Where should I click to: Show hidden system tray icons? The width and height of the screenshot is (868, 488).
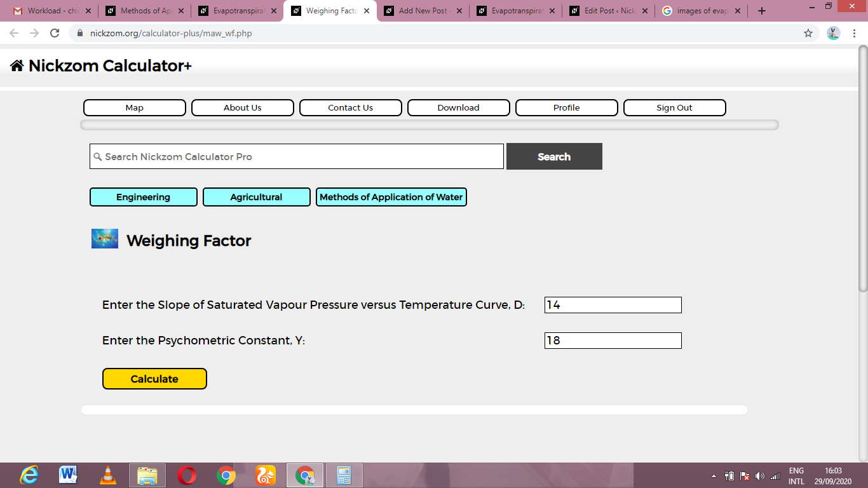click(x=714, y=476)
